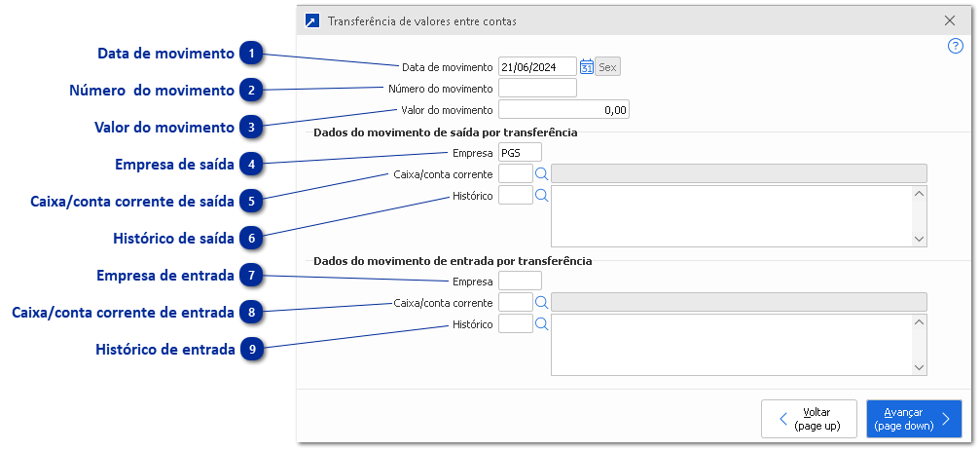Click the 'Valor do movimento' field label inside the dialog
Screen dimensions: 980x451
447,110
